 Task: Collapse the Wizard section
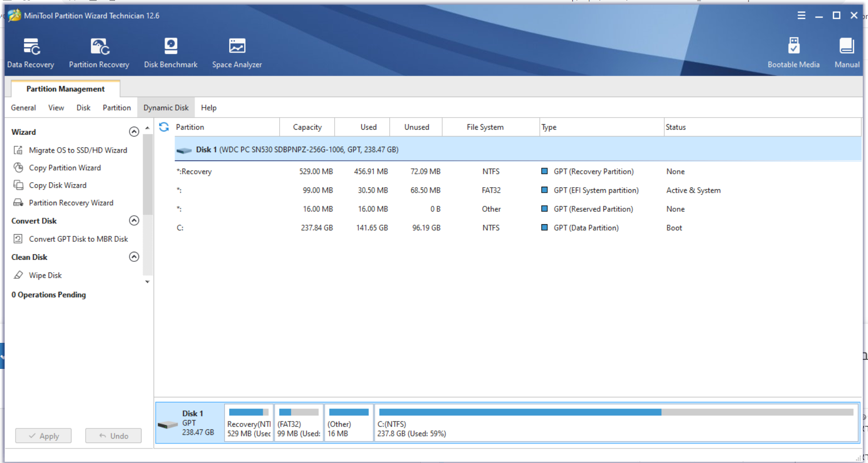(x=134, y=132)
